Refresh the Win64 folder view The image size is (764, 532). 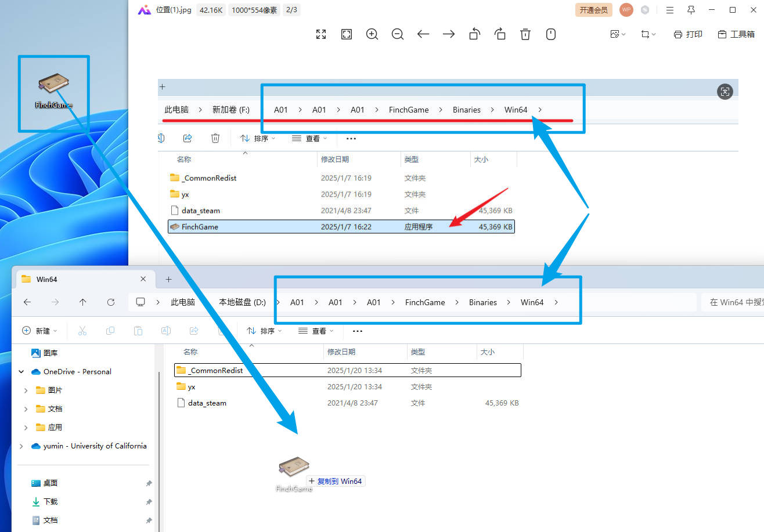pyautogui.click(x=111, y=302)
